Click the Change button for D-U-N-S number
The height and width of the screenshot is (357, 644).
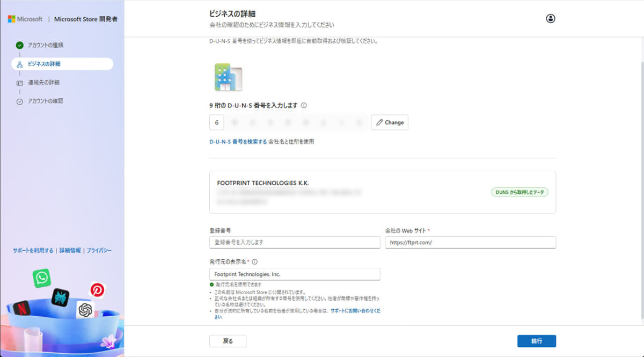click(x=390, y=122)
